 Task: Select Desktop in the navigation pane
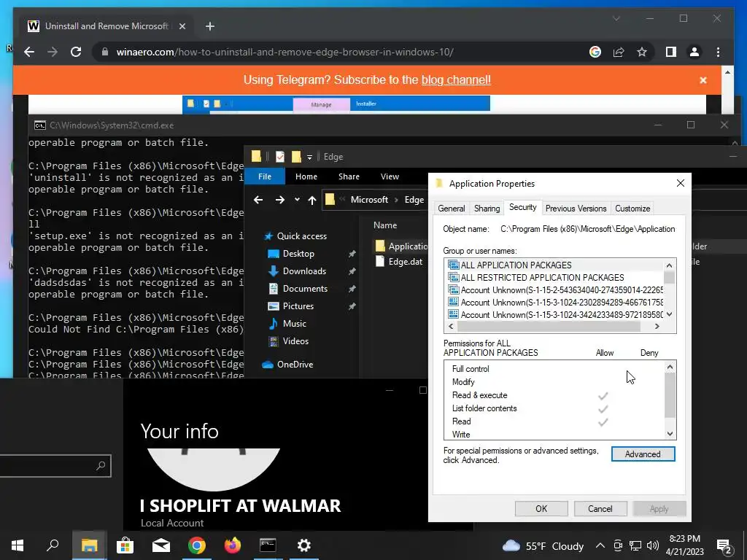point(298,254)
